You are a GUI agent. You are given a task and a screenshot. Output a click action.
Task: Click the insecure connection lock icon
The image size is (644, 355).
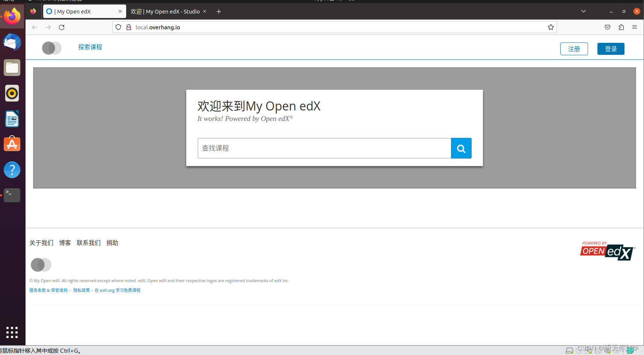(x=129, y=27)
